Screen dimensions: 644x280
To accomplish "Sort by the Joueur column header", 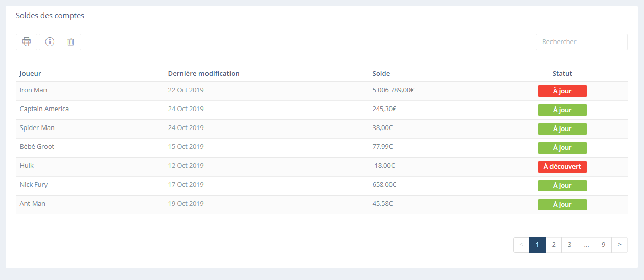I will pos(31,73).
